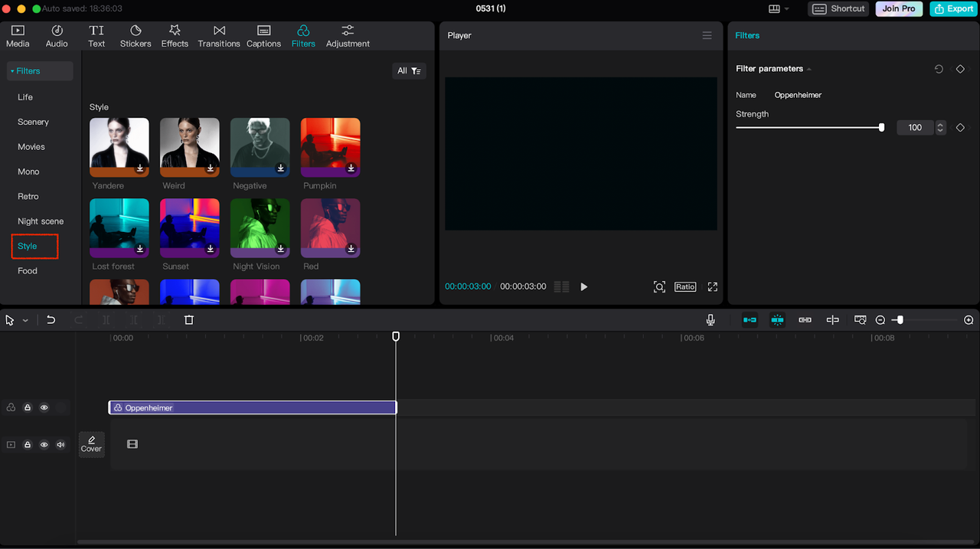Lock the main video track
The width and height of the screenshot is (980, 549).
[28, 445]
